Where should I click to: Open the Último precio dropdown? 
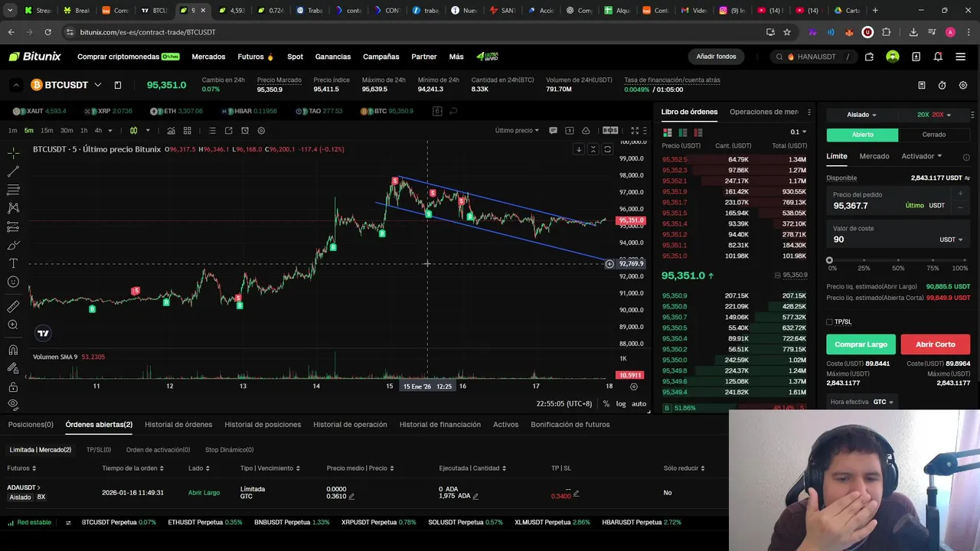[x=517, y=131]
